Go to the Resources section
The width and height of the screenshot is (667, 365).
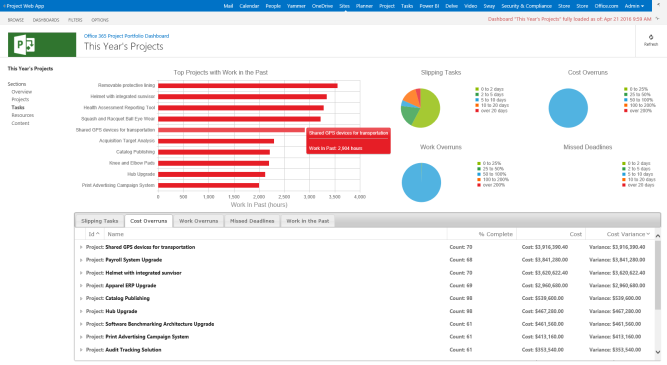(23, 115)
